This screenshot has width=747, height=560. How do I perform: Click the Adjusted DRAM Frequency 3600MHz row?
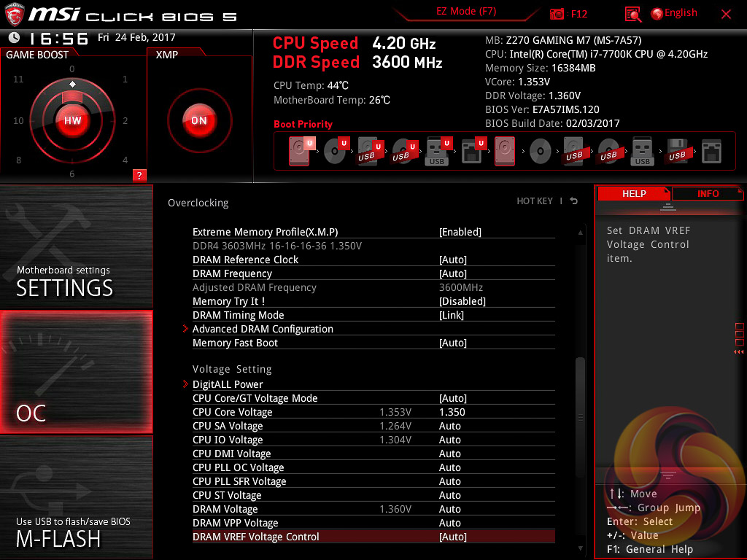(373, 287)
